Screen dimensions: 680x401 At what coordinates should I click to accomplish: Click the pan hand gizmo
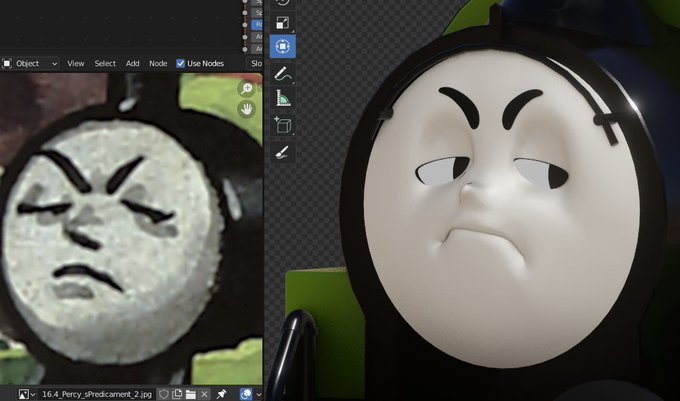pyautogui.click(x=247, y=109)
